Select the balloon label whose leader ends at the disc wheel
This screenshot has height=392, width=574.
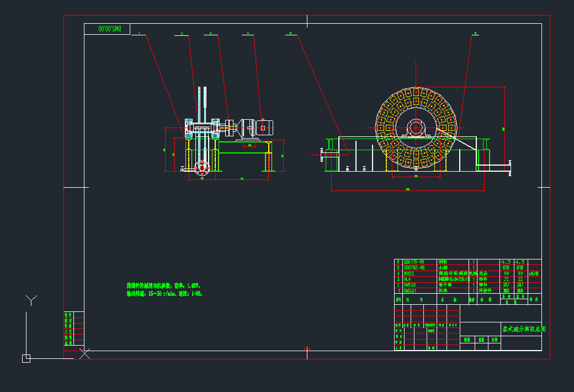[x=476, y=33]
